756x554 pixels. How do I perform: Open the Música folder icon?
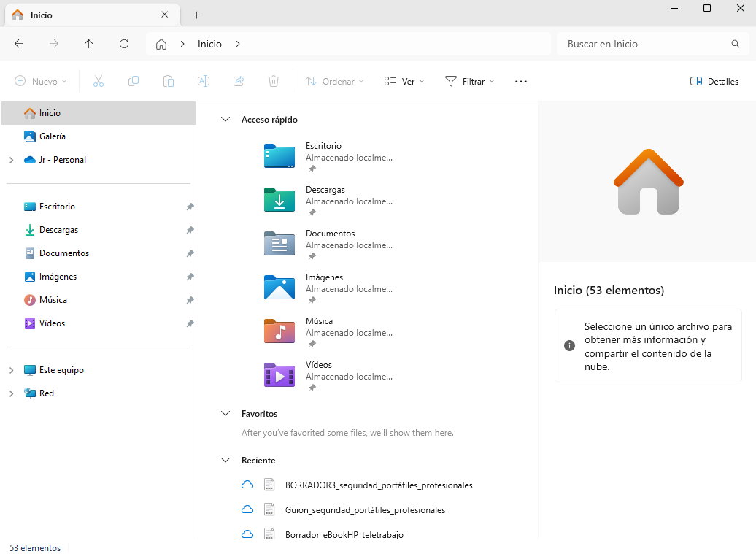point(279,331)
